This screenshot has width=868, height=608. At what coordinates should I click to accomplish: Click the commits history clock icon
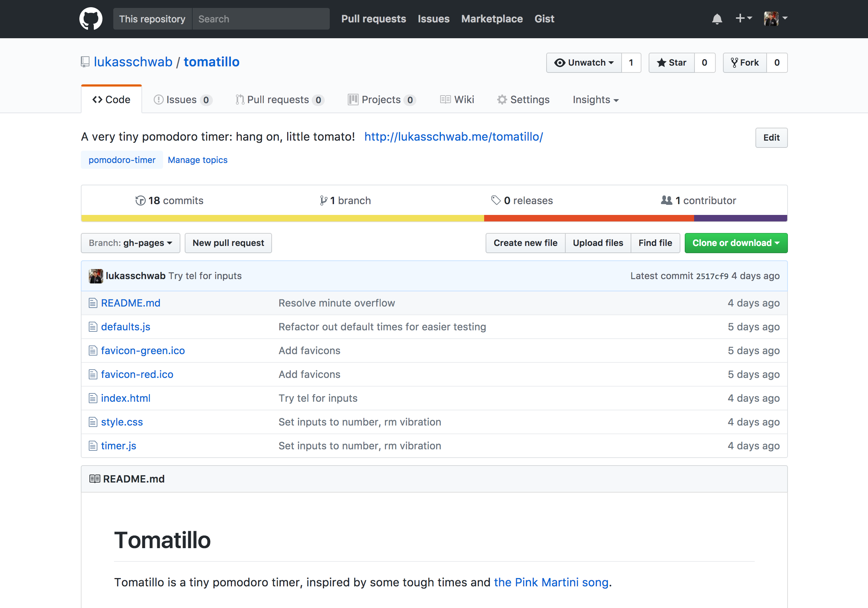point(140,200)
